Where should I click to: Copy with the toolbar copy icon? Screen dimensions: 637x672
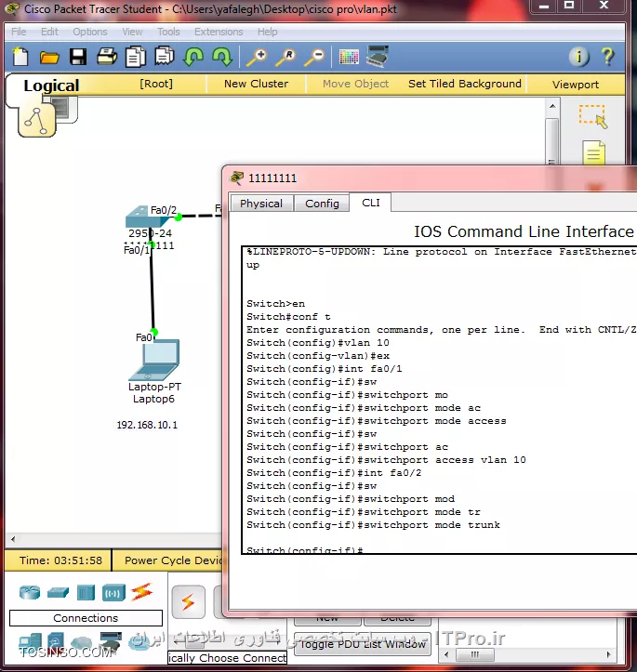[136, 57]
